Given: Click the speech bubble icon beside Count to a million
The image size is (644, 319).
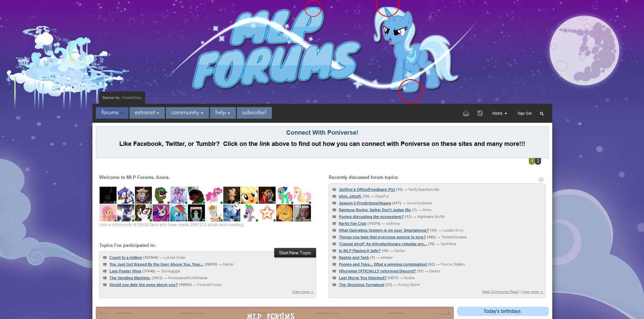Looking at the screenshot, I should tap(105, 258).
